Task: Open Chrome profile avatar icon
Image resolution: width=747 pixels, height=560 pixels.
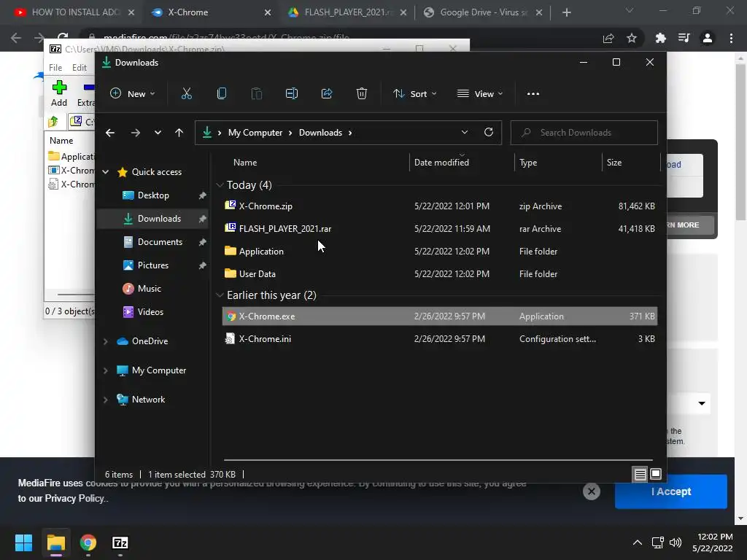Action: pos(708,38)
